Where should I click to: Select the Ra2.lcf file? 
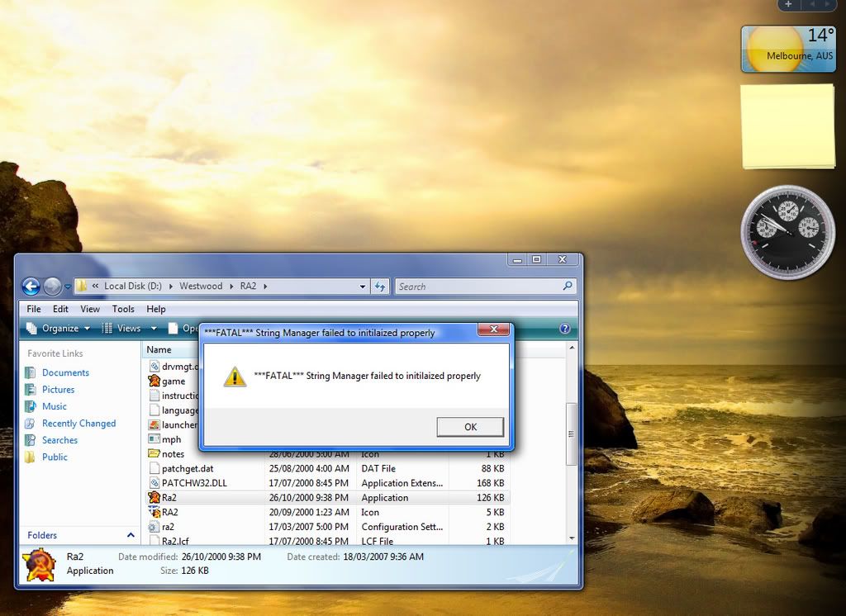pyautogui.click(x=175, y=541)
